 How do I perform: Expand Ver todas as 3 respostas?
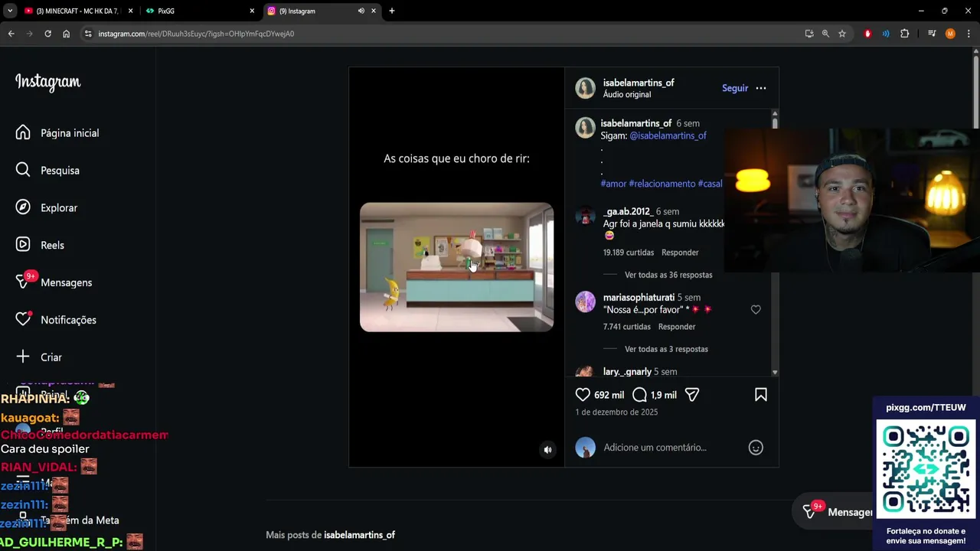pos(666,349)
